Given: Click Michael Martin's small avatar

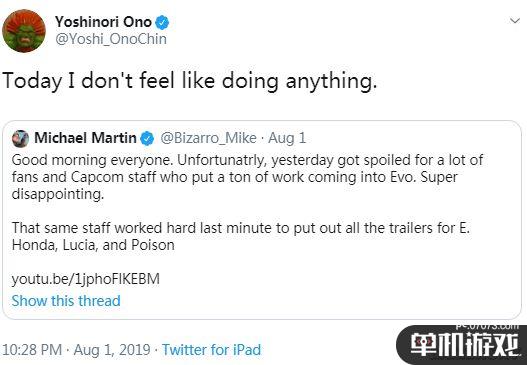Looking at the screenshot, I should tap(21, 138).
